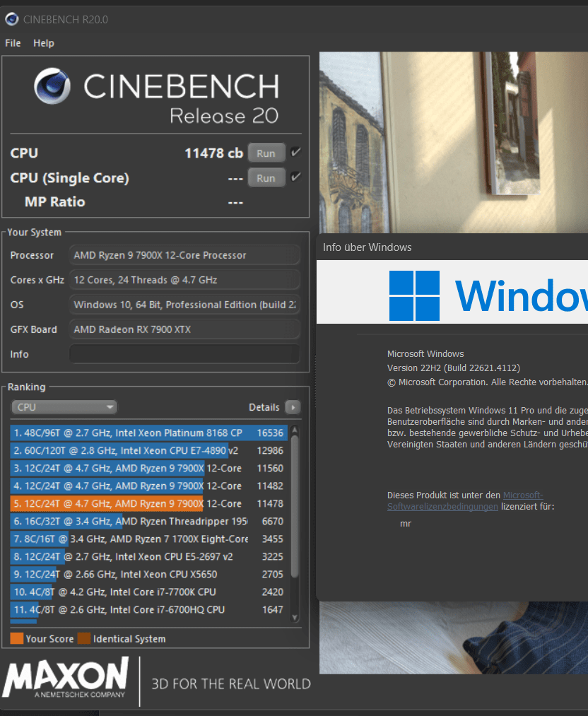Open the File menu

[x=13, y=43]
